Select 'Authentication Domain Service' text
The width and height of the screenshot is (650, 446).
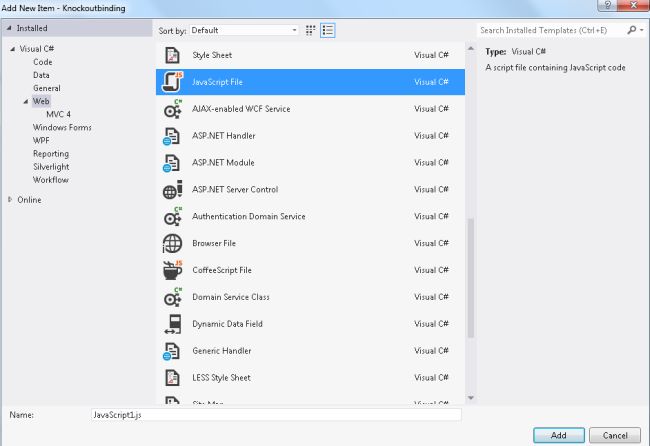[x=249, y=216]
